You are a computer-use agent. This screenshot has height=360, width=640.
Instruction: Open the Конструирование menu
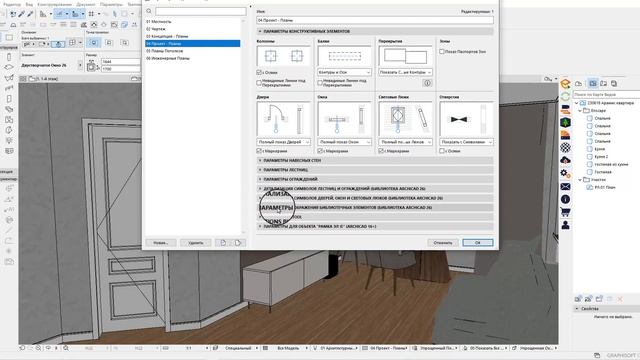tap(54, 4)
